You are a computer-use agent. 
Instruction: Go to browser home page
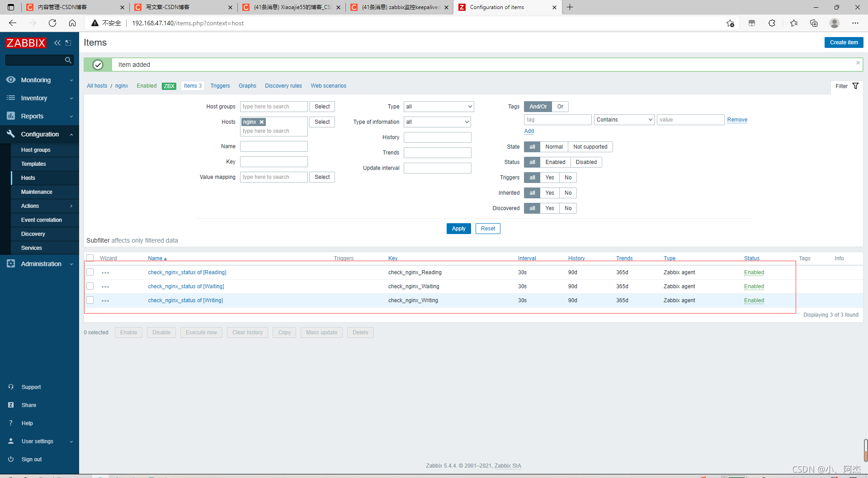coord(72,23)
